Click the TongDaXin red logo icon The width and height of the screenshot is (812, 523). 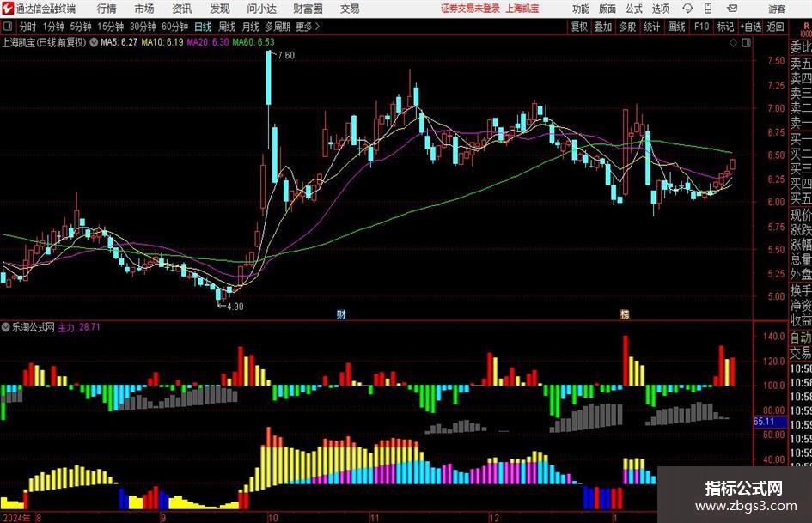click(x=8, y=9)
